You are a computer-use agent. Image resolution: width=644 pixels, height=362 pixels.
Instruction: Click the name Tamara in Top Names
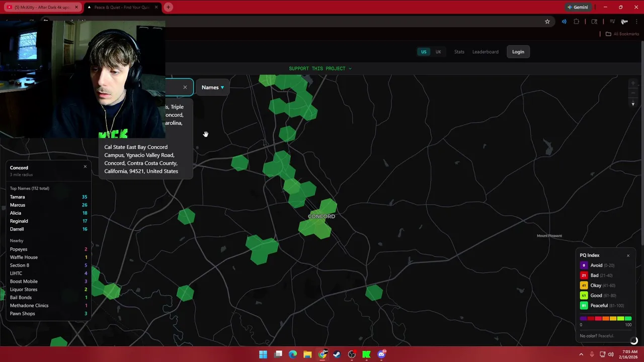18,197
